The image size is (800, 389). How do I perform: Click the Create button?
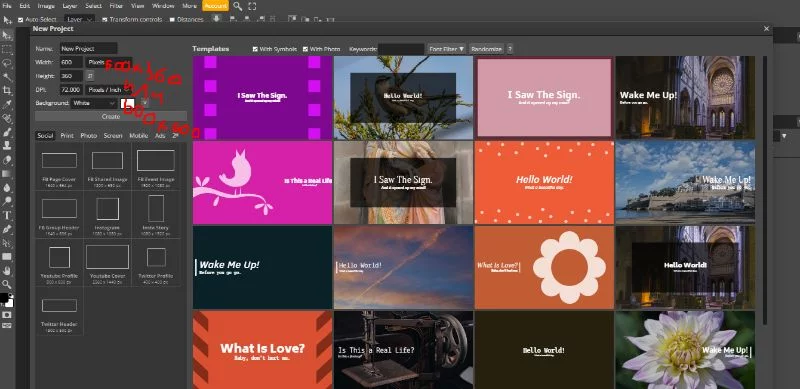[111, 116]
